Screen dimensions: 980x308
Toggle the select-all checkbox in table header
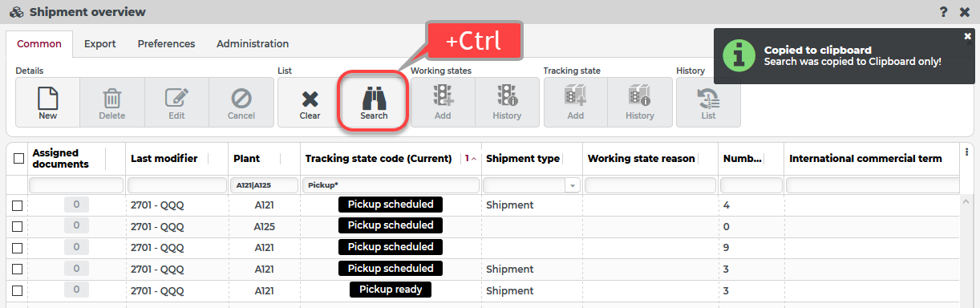click(18, 158)
